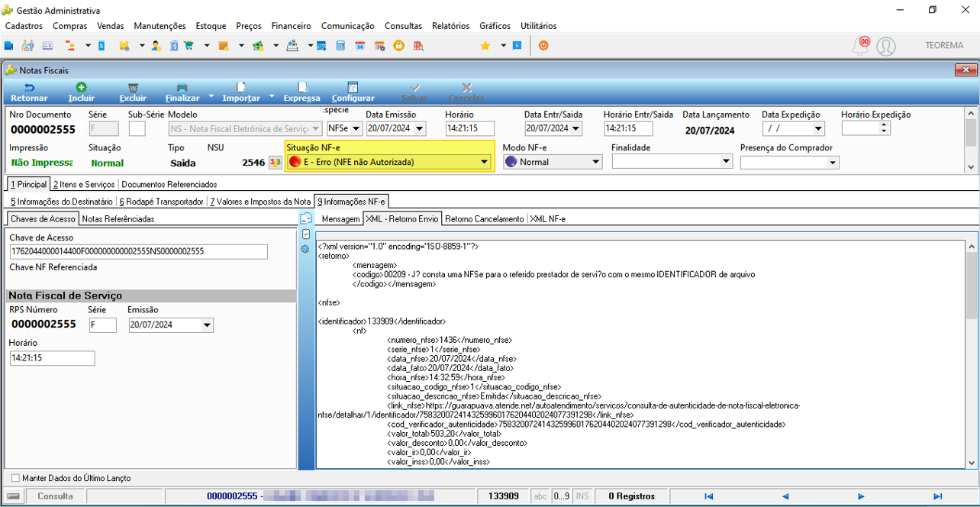Viewport: 980px width, 507px height.
Task: Click the orange power icon in top toolbar
Action: click(x=543, y=46)
